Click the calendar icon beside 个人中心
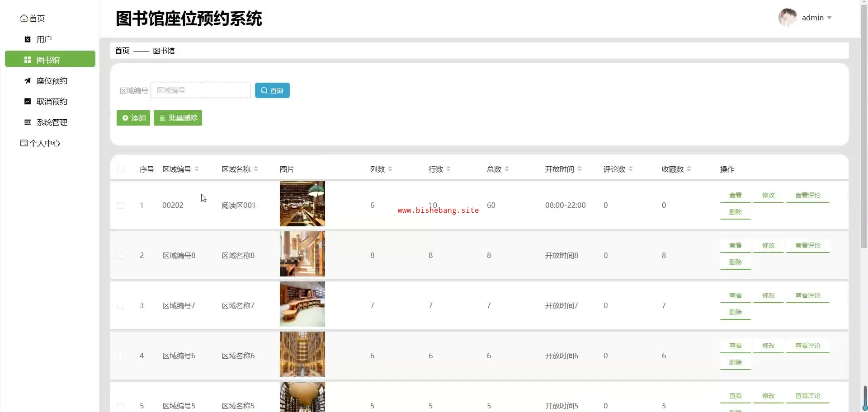 point(24,143)
